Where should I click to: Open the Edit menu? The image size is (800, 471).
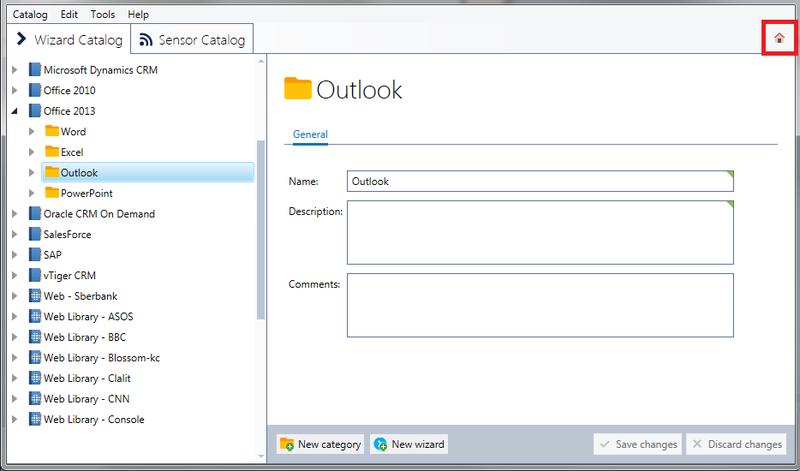pos(69,14)
